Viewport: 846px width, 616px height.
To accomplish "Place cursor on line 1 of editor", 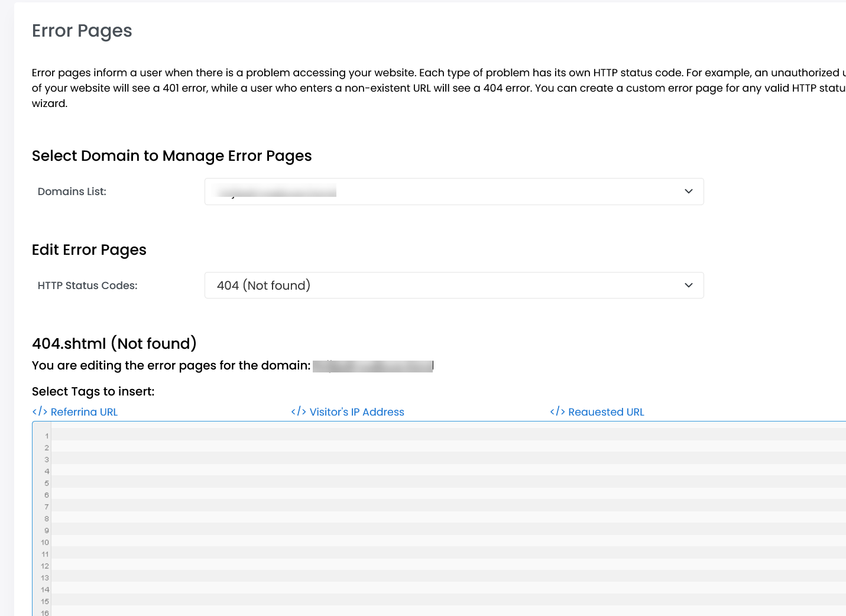I will point(414,436).
